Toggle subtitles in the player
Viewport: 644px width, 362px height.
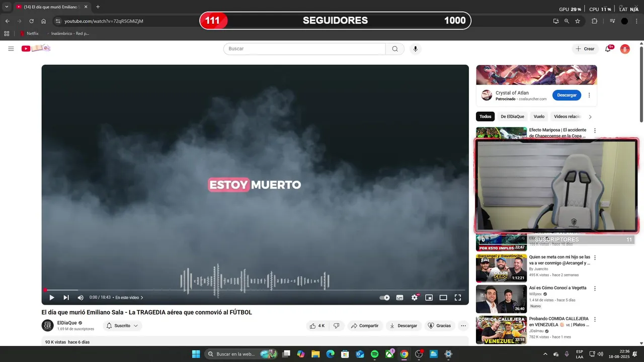coord(399,298)
